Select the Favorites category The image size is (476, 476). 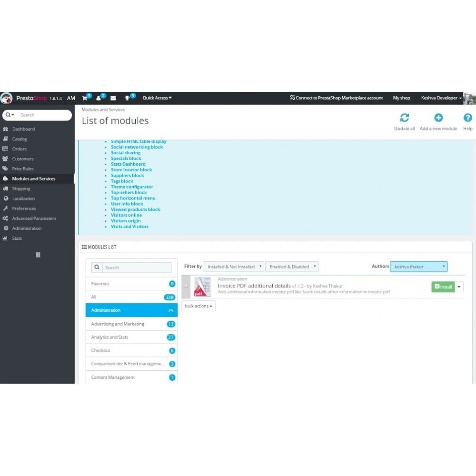[131, 284]
